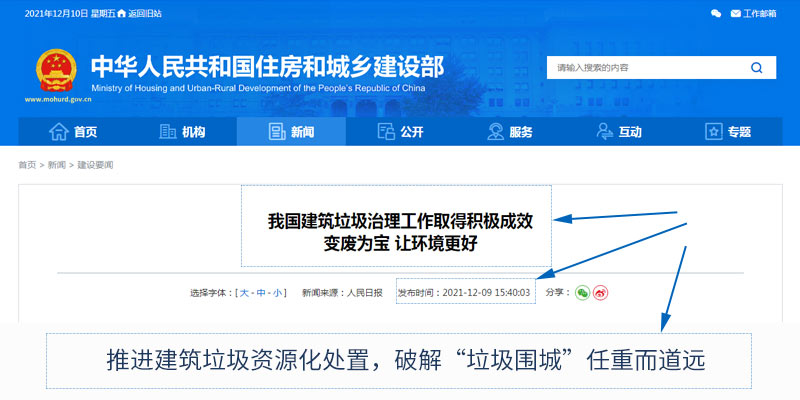This screenshot has height=400, width=800.
Task: Click the date 2021年12月10日 星期五
Action: [69, 14]
